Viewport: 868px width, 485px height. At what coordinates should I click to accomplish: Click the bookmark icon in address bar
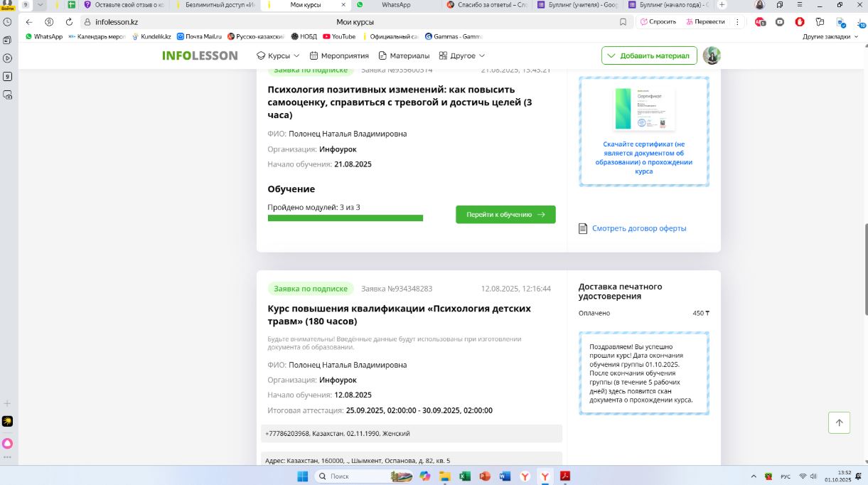tap(623, 22)
